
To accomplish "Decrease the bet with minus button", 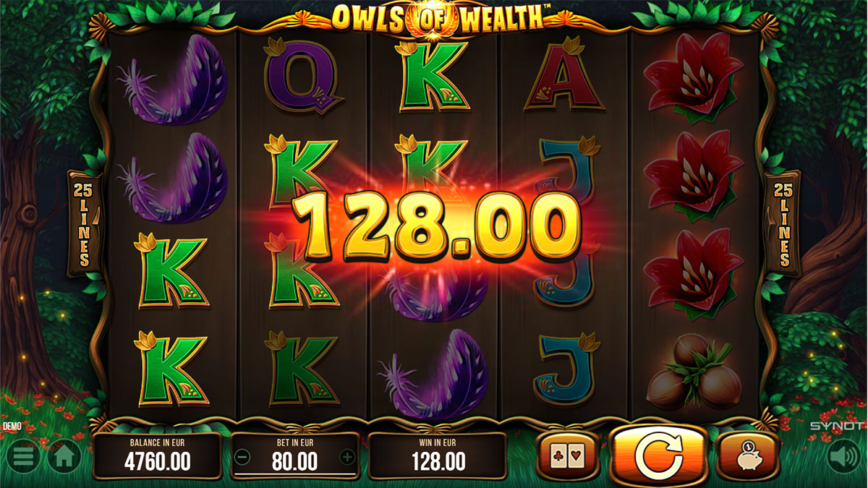I will [243, 457].
